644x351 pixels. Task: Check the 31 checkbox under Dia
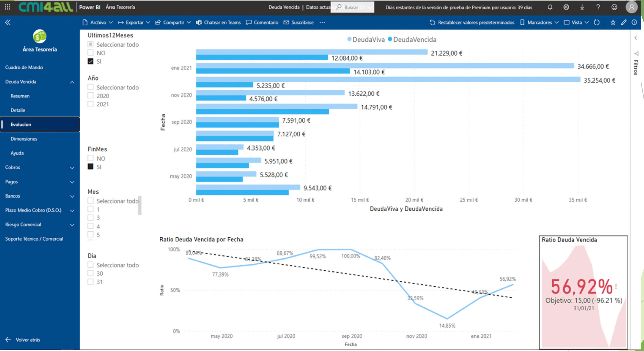click(91, 282)
